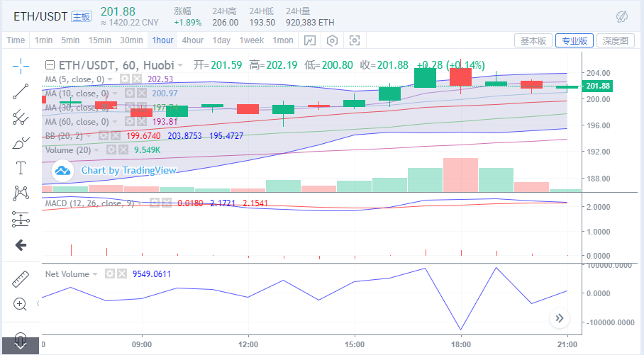
Task: Select the Time interval tab
Action: (16, 40)
